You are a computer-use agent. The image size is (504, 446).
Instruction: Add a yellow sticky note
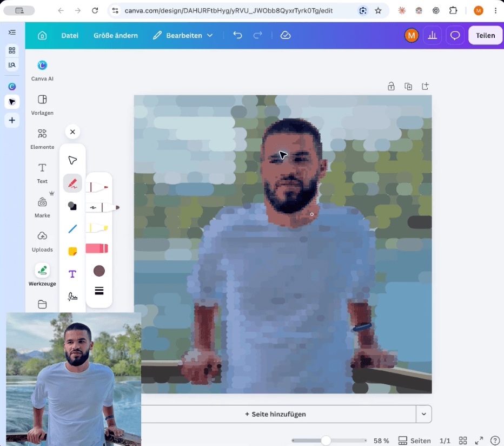click(x=72, y=251)
